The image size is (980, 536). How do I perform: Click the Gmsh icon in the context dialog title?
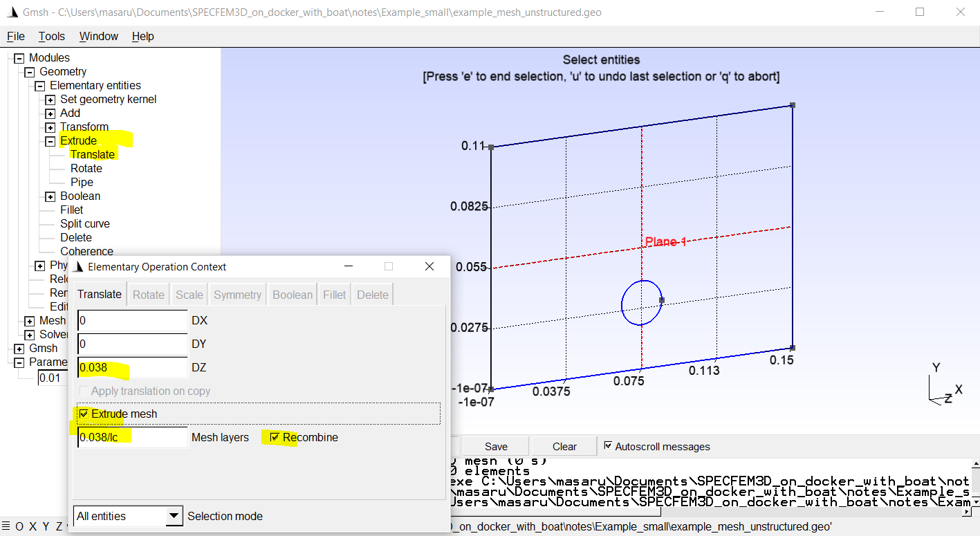(79, 266)
